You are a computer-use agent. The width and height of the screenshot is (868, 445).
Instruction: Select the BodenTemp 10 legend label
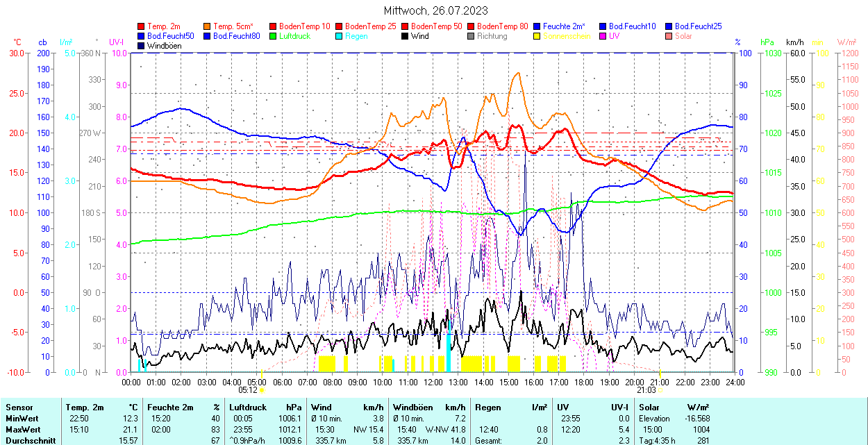tap(303, 26)
